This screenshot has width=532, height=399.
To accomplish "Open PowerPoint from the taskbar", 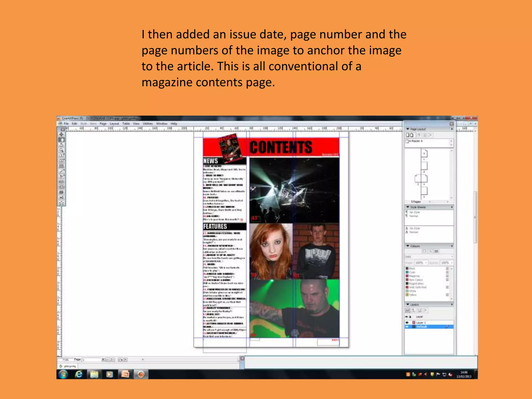I will pos(125,374).
